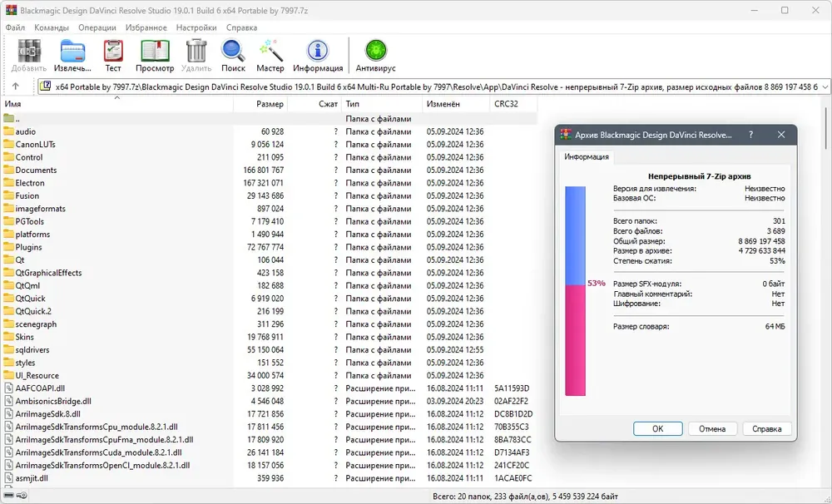Click the WinRAR title bar icon
The image size is (832, 504).
point(11,10)
